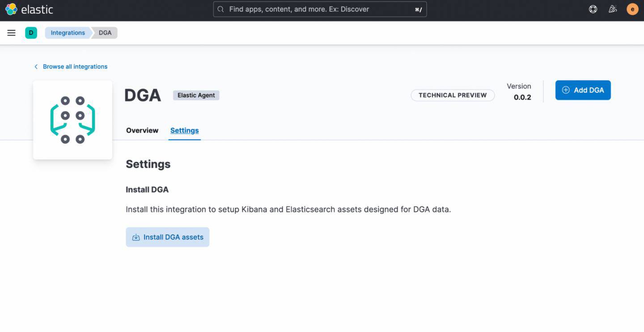Open the newsfeed party popper icon
Viewport: 644px width, 332px height.
[x=613, y=9]
